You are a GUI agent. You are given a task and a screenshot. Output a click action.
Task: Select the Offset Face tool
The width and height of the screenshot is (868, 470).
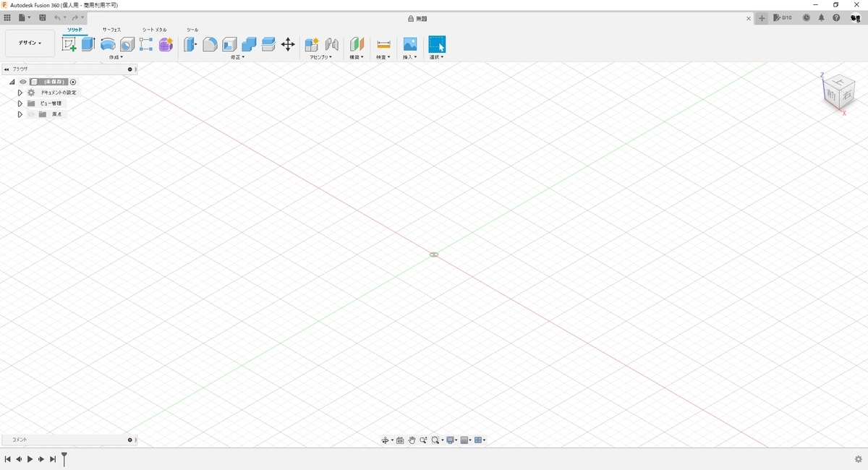point(268,44)
